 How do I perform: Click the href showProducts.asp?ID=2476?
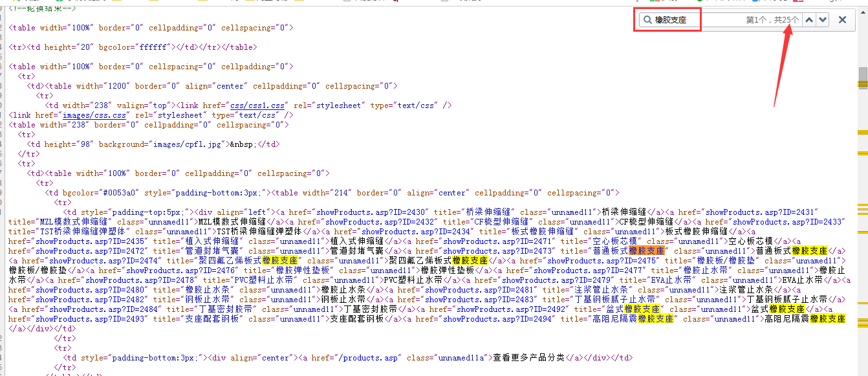tap(180, 271)
